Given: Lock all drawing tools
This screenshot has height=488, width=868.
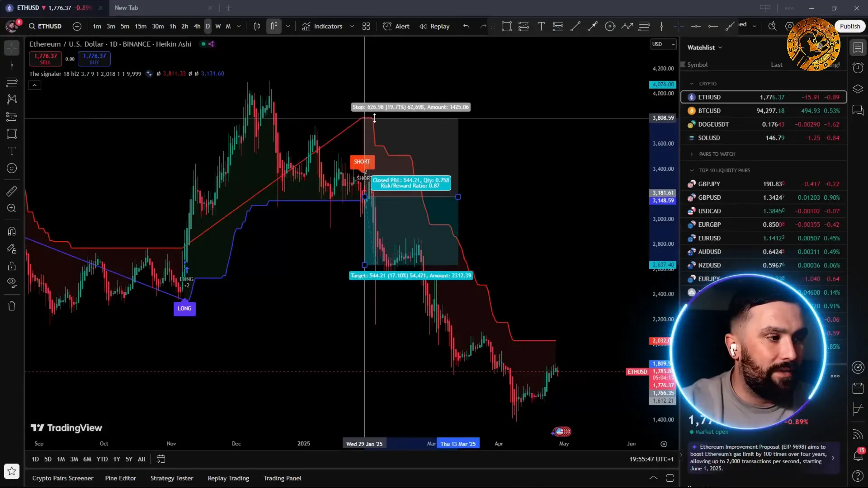Looking at the screenshot, I should 12,266.
